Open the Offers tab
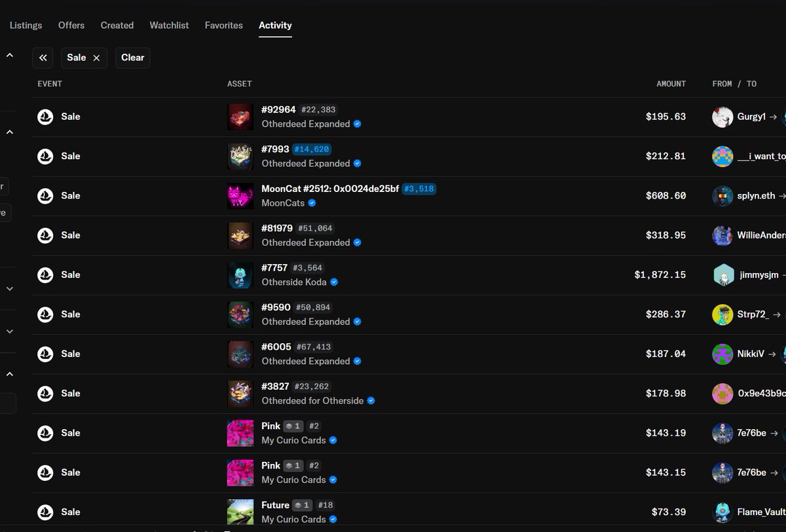Image resolution: width=786 pixels, height=532 pixels. coord(71,25)
